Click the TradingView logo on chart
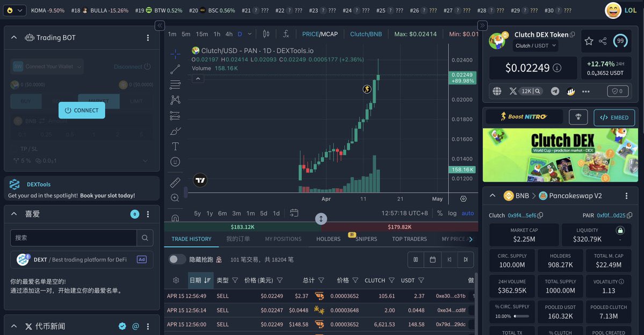The image size is (644, 335). [x=200, y=180]
